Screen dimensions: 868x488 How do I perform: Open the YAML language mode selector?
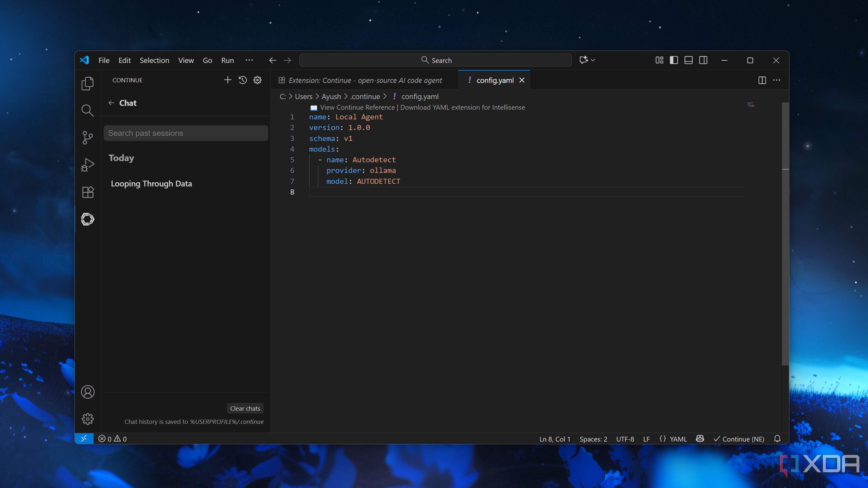pos(678,439)
